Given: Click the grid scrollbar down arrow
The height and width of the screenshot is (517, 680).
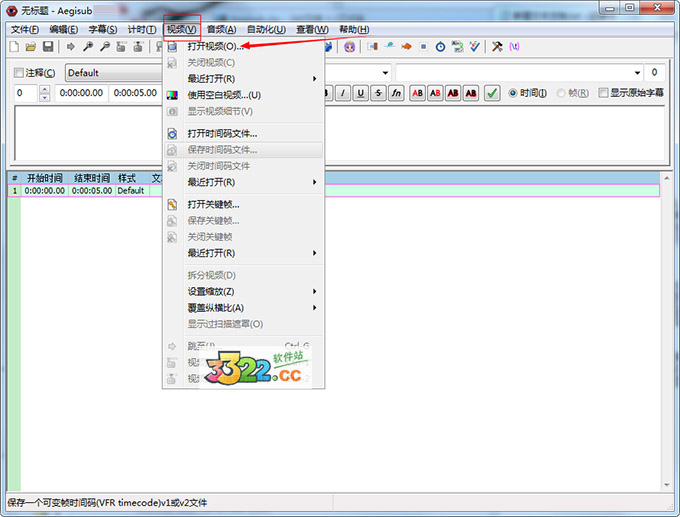Looking at the screenshot, I should [667, 485].
